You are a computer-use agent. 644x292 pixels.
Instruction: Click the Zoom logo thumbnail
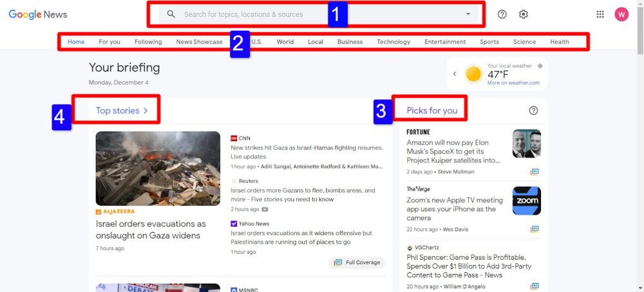[x=527, y=200]
